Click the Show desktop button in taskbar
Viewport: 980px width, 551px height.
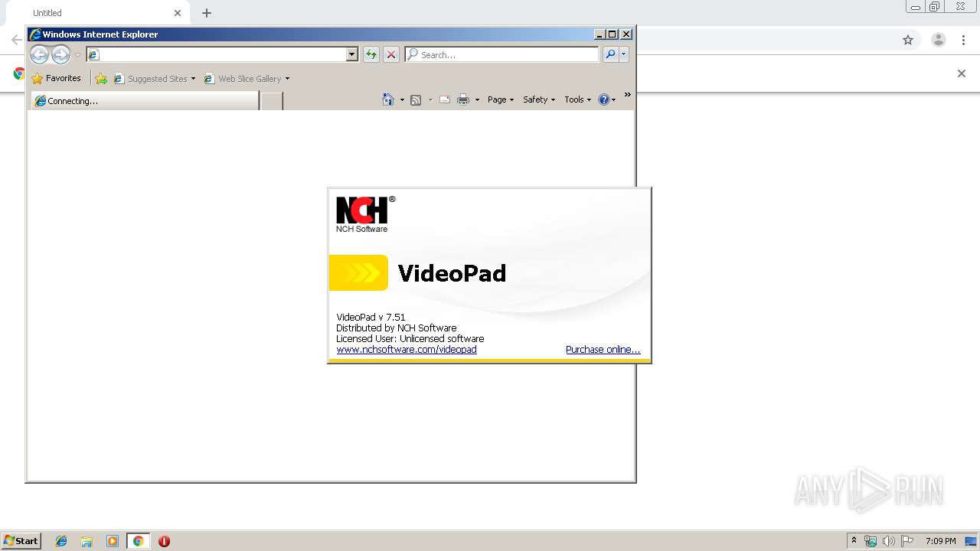pyautogui.click(x=972, y=541)
